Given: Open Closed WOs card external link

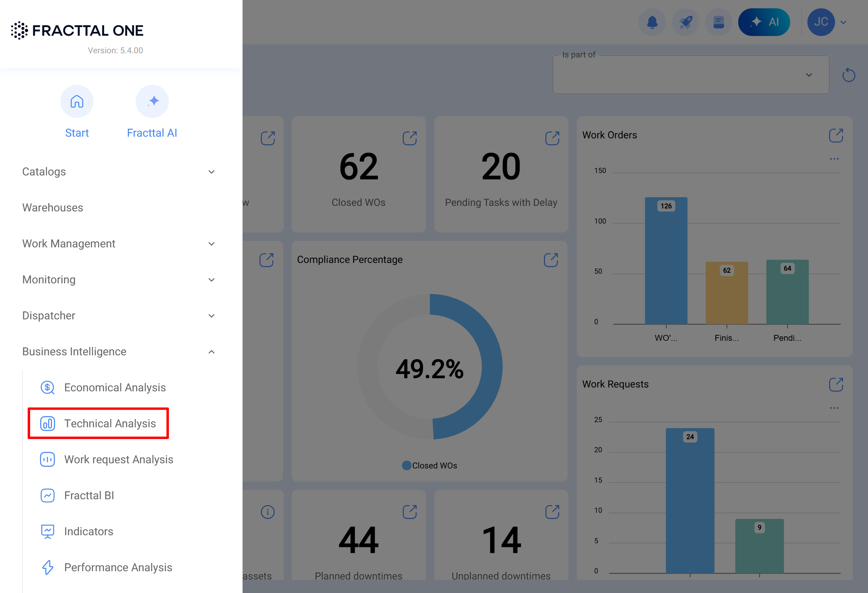Looking at the screenshot, I should tap(409, 138).
